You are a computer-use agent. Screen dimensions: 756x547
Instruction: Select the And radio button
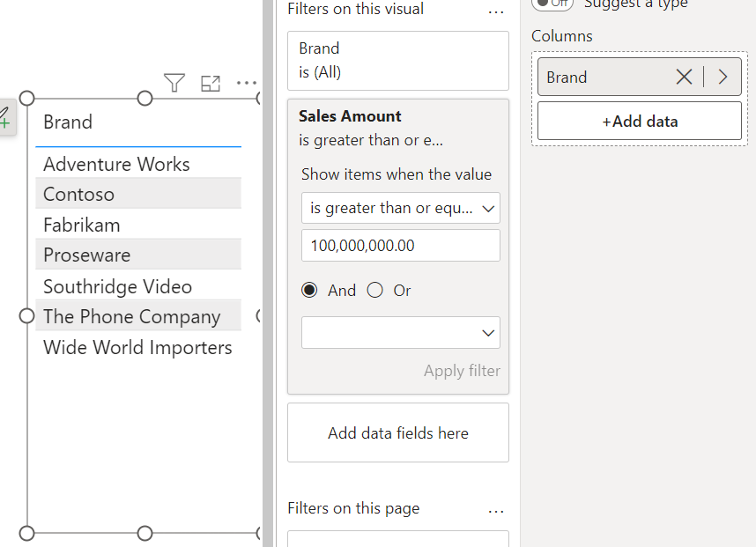point(309,290)
